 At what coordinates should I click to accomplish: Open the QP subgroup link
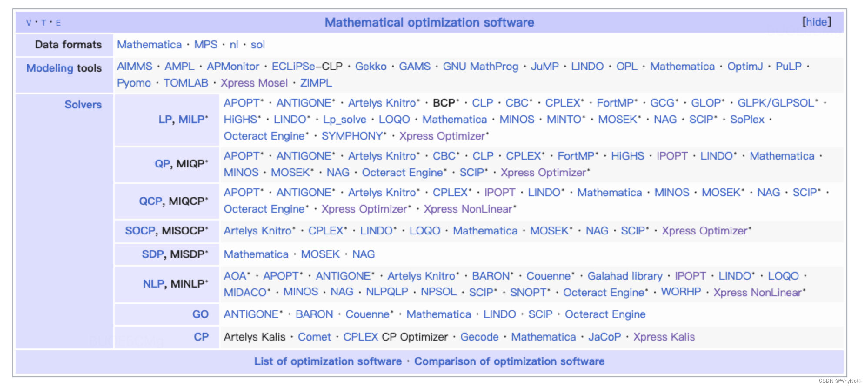tap(162, 164)
